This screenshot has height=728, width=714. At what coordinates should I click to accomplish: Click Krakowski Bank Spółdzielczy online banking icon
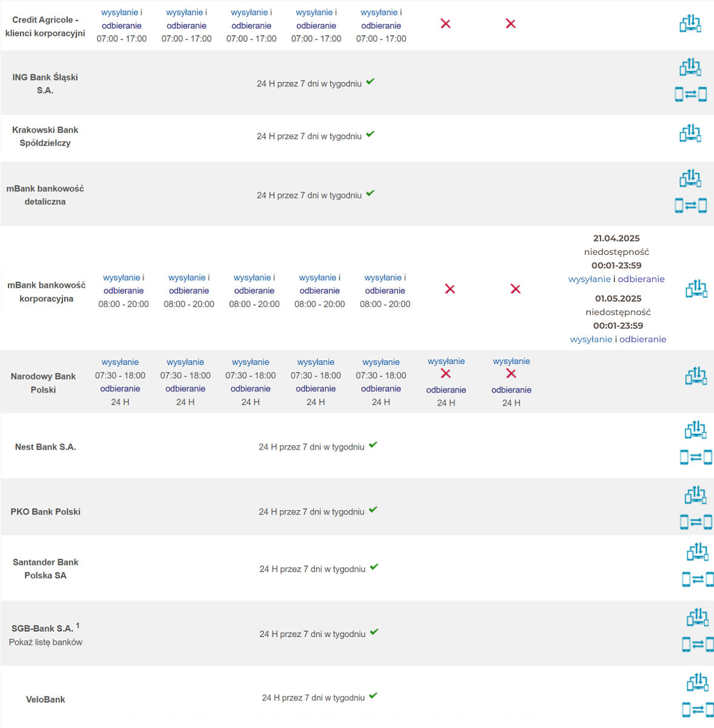pyautogui.click(x=690, y=133)
